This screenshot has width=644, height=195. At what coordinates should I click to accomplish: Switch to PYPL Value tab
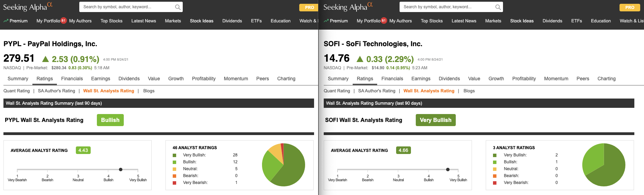(x=154, y=79)
